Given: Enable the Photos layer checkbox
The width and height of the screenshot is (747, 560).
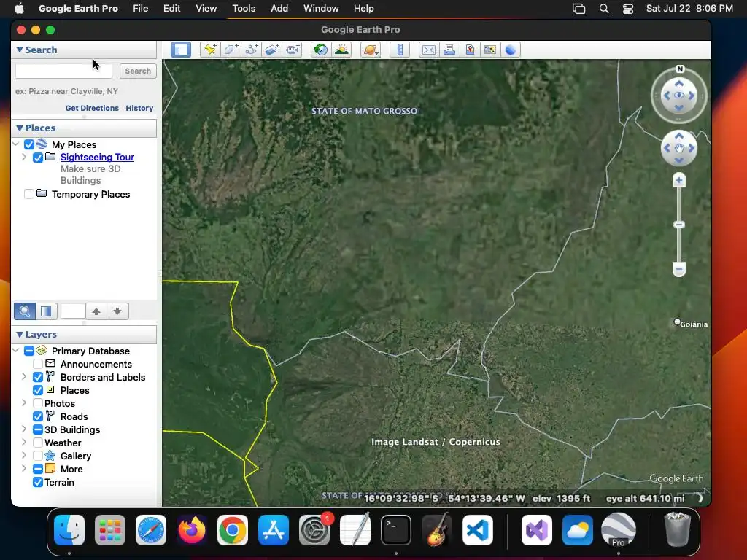Looking at the screenshot, I should 38,403.
